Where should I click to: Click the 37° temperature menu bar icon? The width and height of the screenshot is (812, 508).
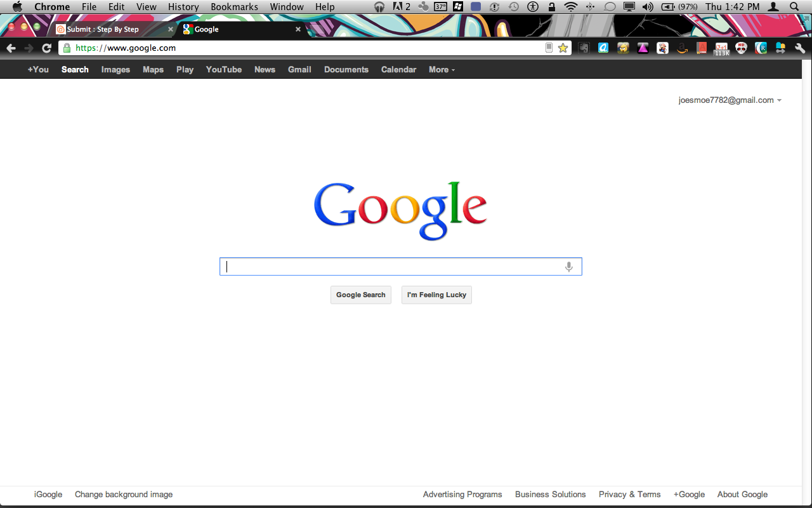tap(440, 7)
